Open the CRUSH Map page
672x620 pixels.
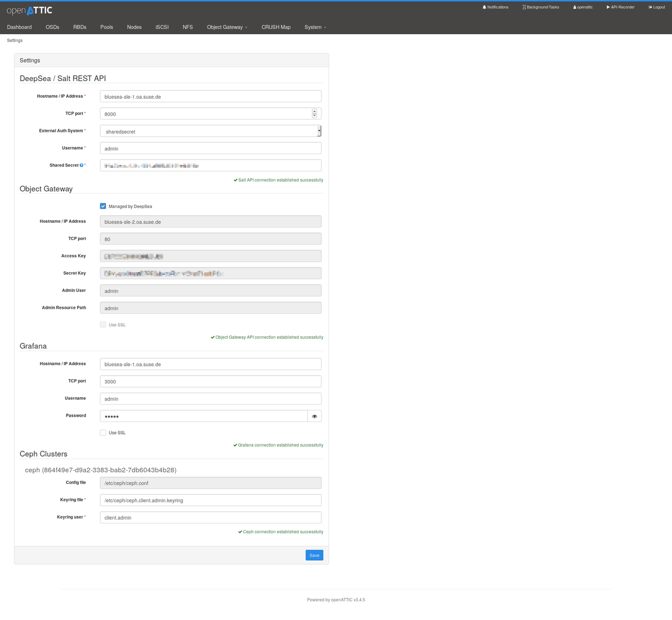[x=276, y=27]
